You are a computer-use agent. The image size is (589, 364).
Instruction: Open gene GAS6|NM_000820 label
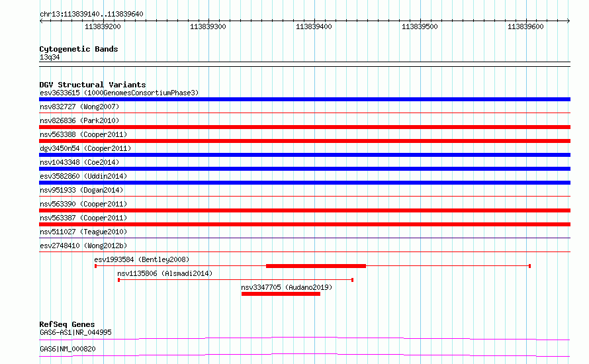tap(68, 349)
